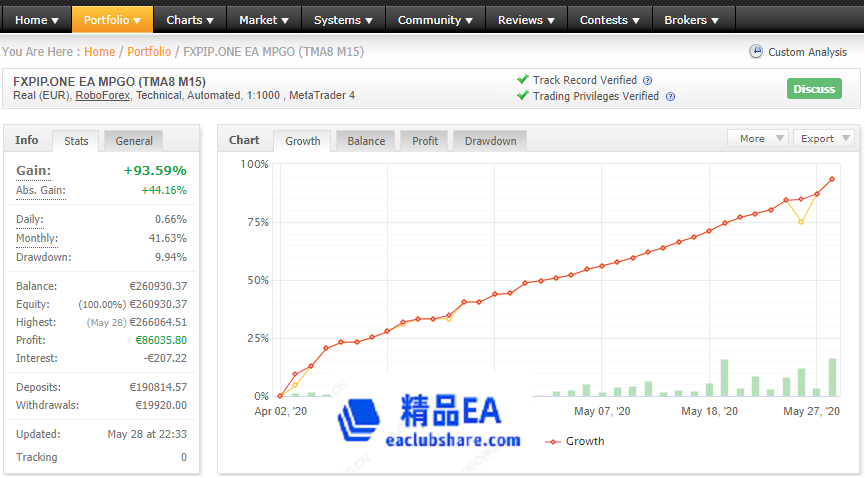Click the last growth data point on chart

pos(832,179)
